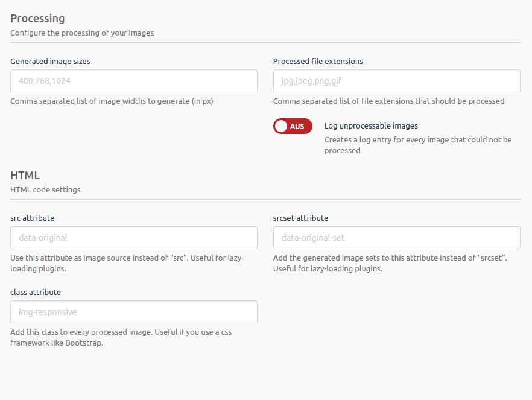Click the Log unprocessable images label text

tap(371, 126)
